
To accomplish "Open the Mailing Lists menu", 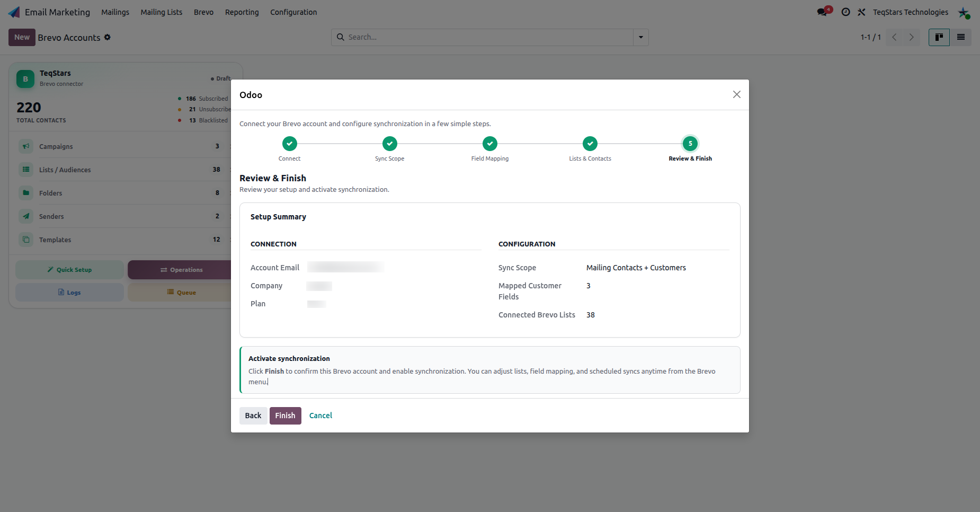I will pyautogui.click(x=162, y=12).
